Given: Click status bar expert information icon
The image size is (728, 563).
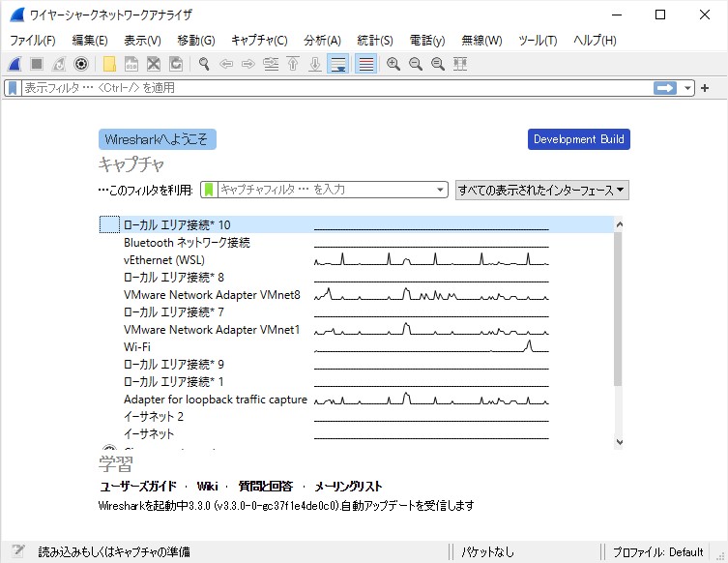Looking at the screenshot, I should 17,551.
